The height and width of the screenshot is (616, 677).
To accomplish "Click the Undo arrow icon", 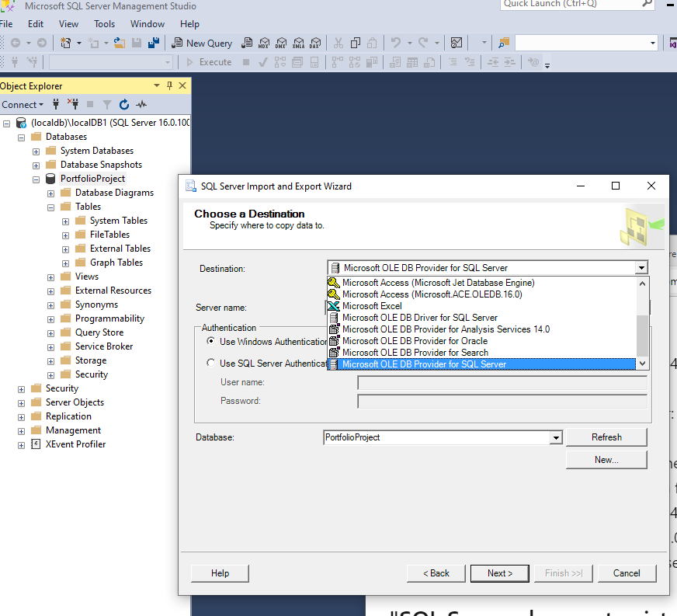I will pos(395,43).
